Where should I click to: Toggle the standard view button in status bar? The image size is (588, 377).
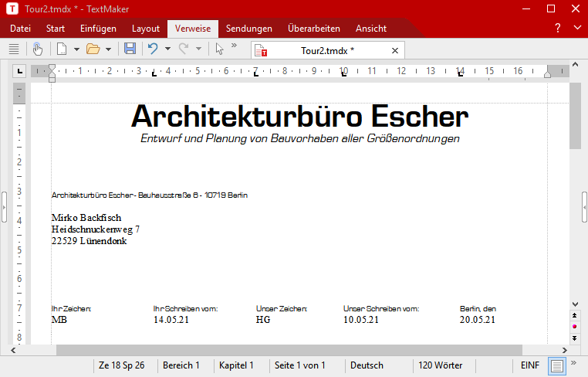[x=557, y=365]
